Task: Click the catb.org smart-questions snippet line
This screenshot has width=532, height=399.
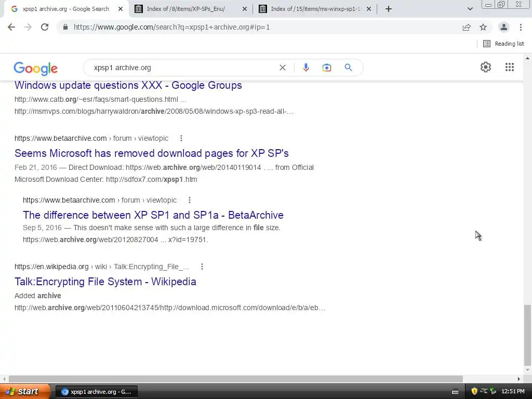Action: coord(100,99)
